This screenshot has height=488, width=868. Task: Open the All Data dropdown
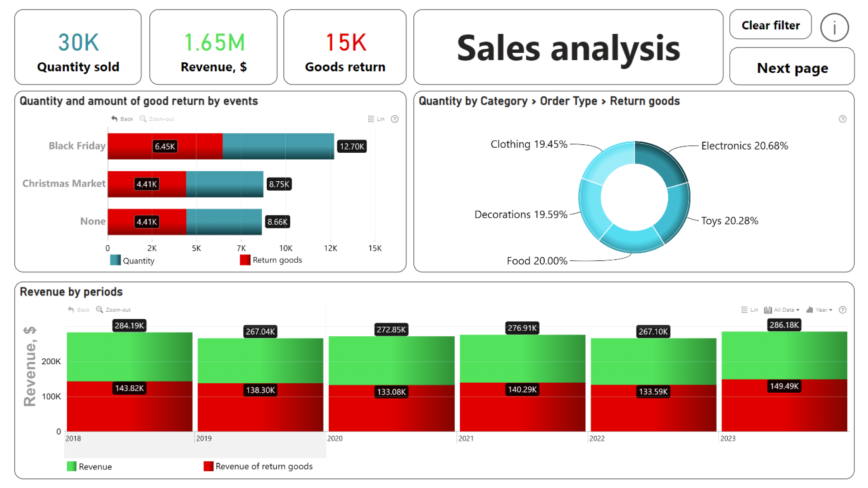click(782, 310)
